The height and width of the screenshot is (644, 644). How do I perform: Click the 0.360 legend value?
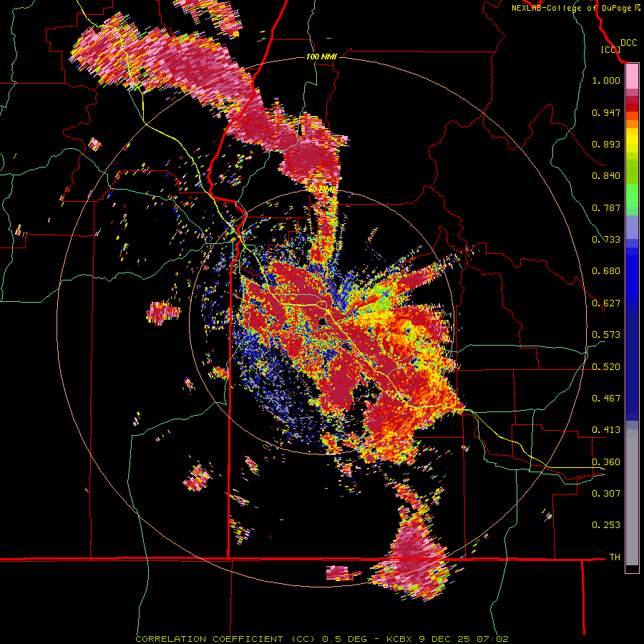pyautogui.click(x=606, y=462)
